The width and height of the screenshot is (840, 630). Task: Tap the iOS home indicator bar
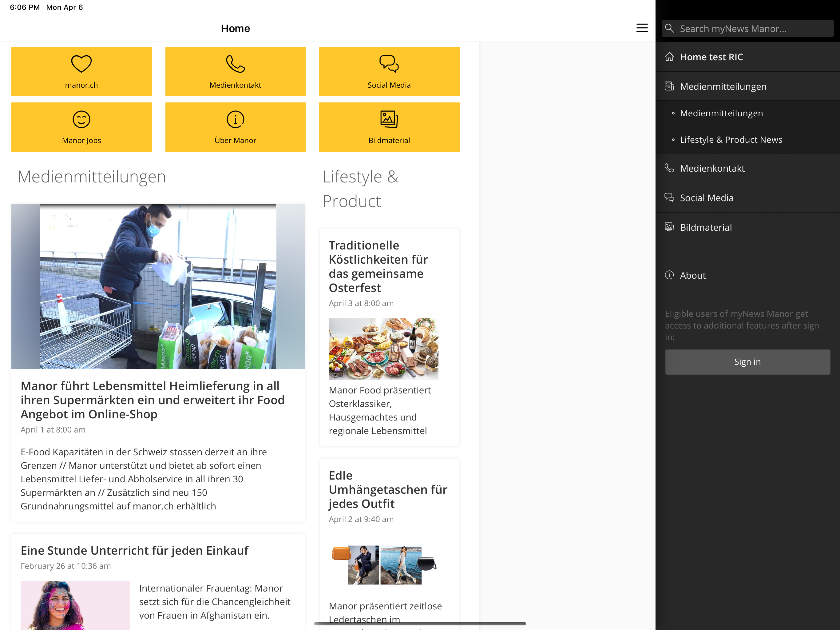420,624
